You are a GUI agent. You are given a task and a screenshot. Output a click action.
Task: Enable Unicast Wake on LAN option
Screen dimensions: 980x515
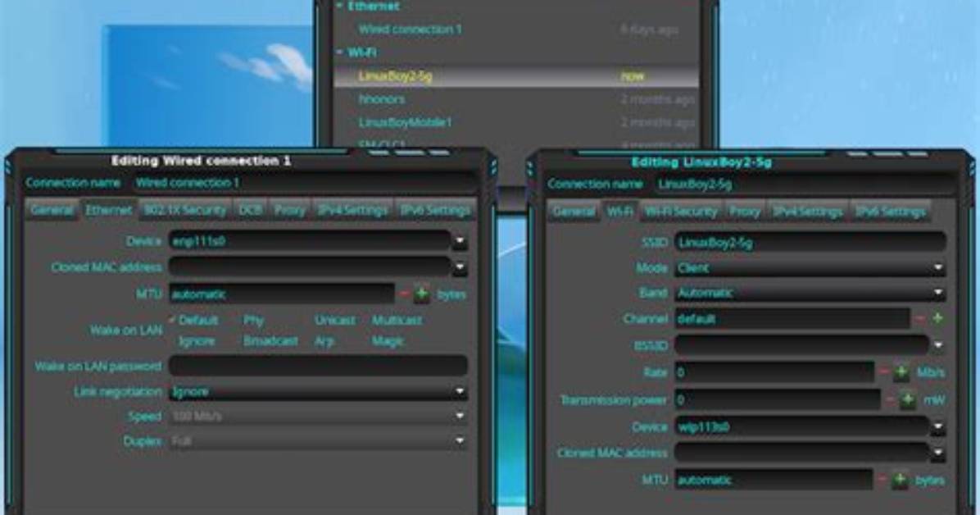[x=334, y=320]
